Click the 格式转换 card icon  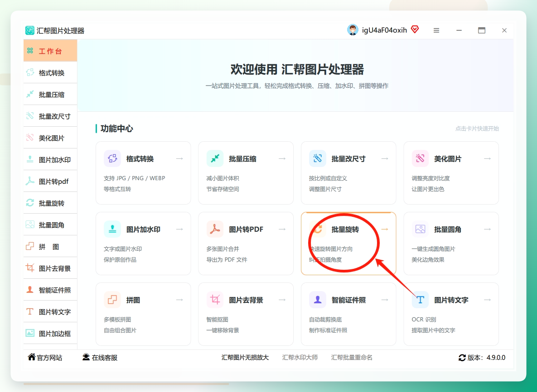pos(112,158)
